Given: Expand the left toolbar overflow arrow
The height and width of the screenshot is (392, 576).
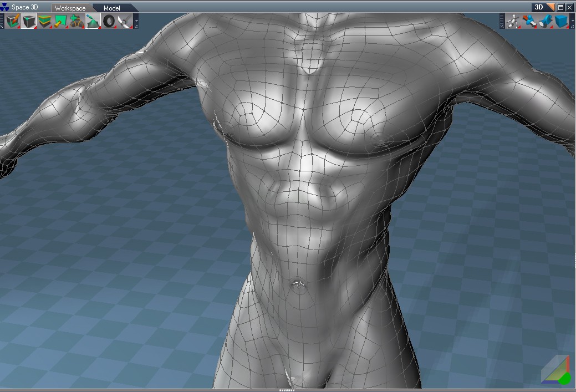Looking at the screenshot, I should [136, 22].
